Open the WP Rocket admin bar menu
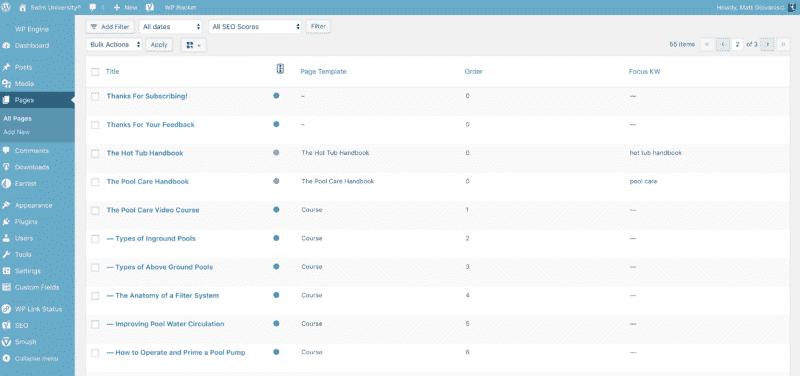 [x=180, y=8]
